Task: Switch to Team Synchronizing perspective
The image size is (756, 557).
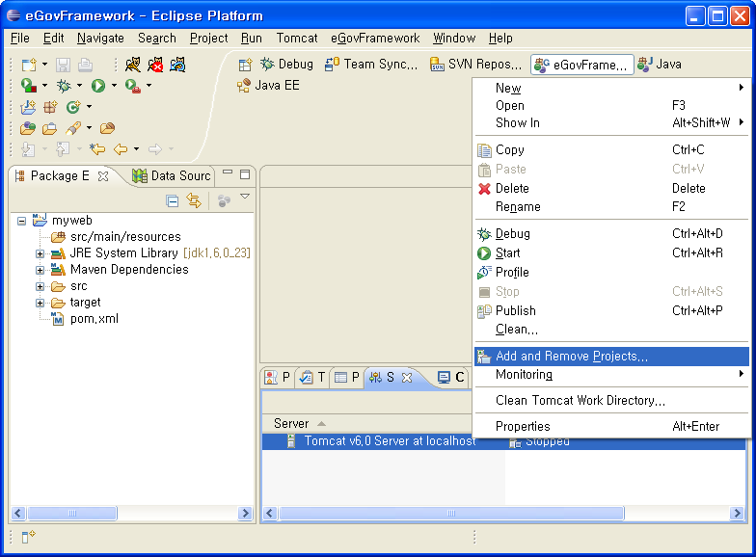Action: click(x=371, y=64)
